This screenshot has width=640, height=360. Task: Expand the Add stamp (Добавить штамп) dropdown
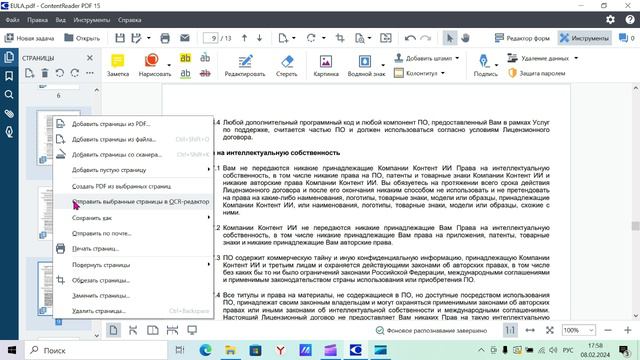457,58
